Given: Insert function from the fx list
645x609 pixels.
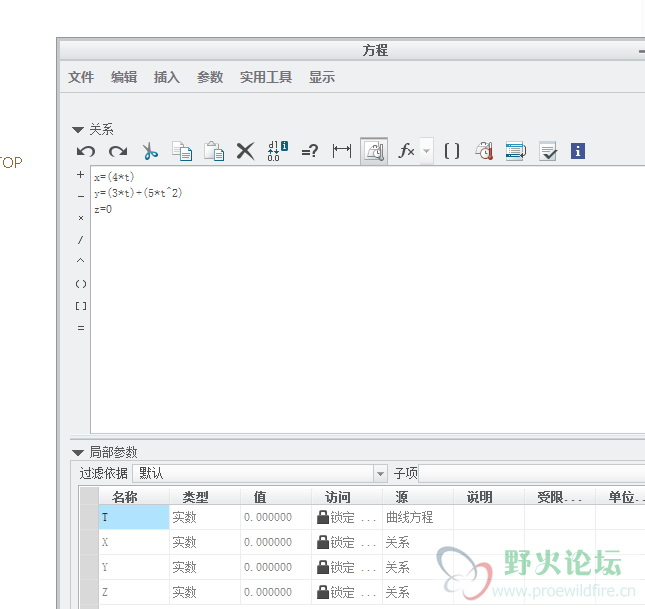Looking at the screenshot, I should click(x=406, y=151).
